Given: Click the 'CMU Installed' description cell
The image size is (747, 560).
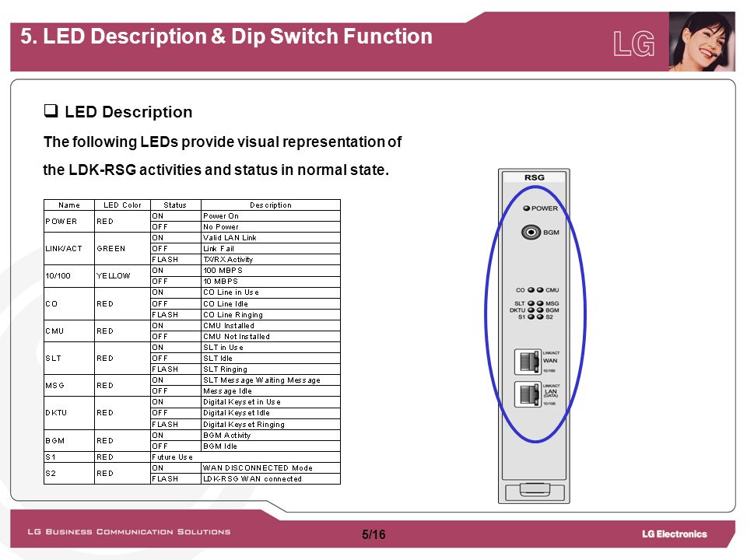Looking at the screenshot, I should [x=271, y=326].
